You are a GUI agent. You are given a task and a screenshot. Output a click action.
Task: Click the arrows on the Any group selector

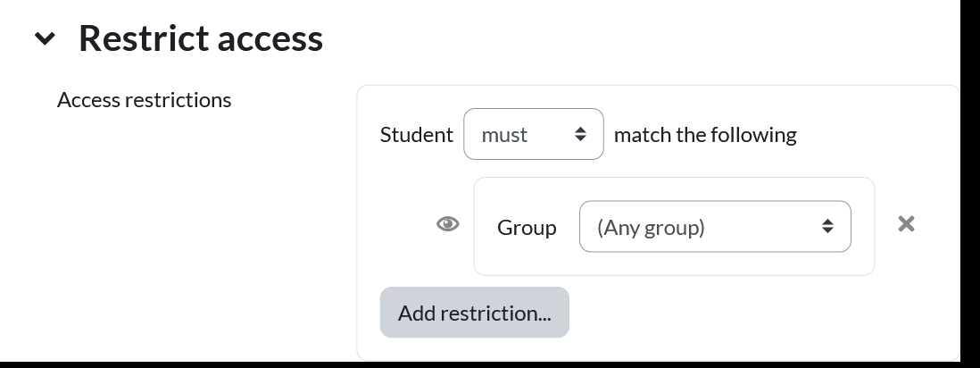pos(827,228)
